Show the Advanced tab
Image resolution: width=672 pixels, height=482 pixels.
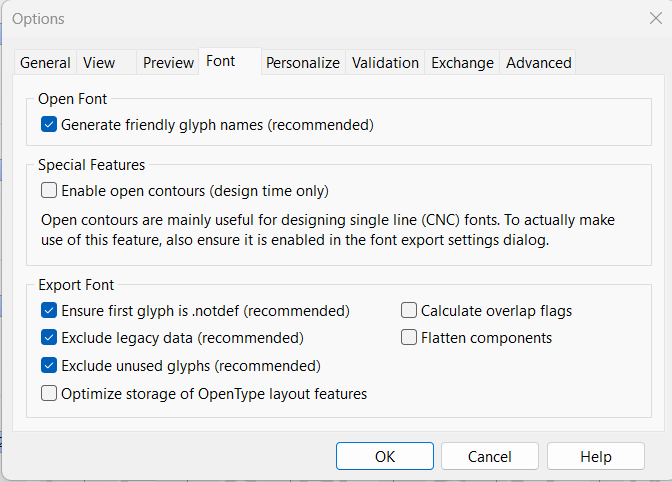click(538, 62)
